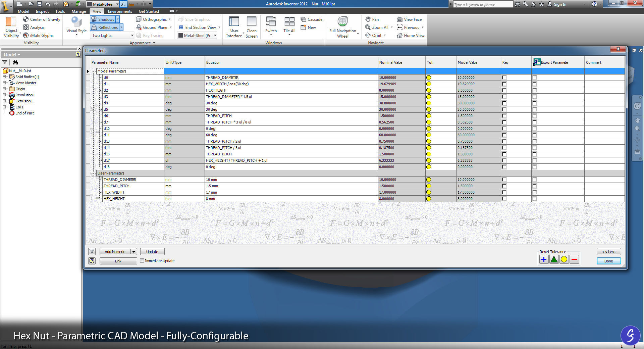
Task: Open the Visual Style gallery
Action: [76, 26]
